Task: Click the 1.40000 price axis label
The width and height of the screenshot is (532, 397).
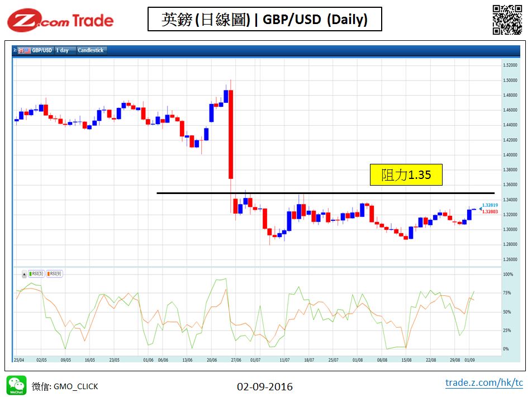Action: [510, 155]
